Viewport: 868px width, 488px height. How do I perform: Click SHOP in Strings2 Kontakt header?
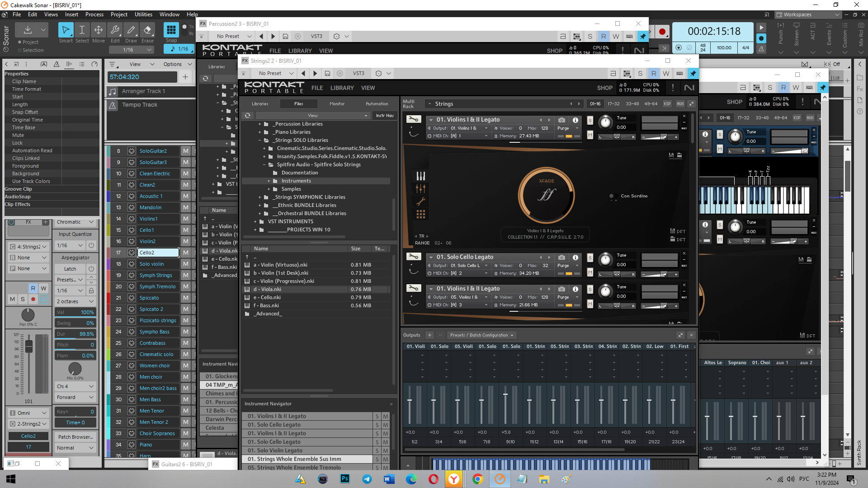(604, 88)
